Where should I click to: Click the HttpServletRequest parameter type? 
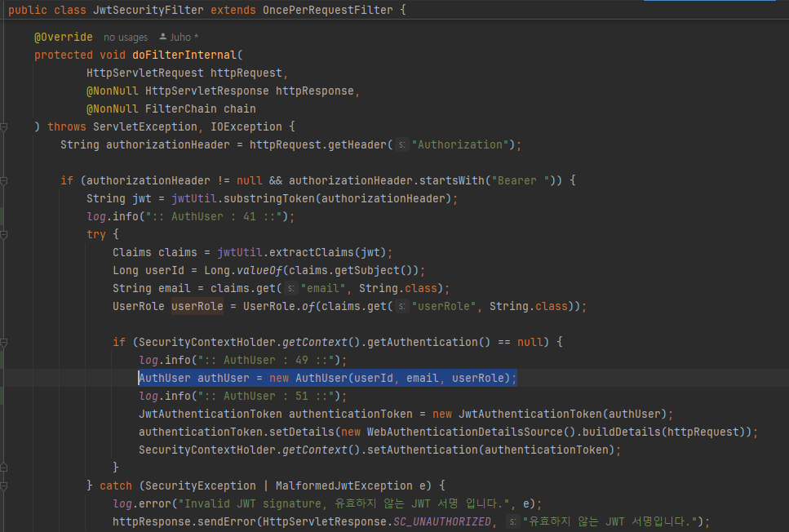click(145, 73)
